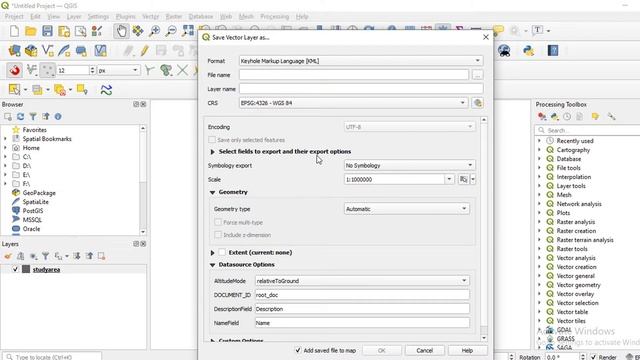Open project with the folder icon
The width and height of the screenshot is (640, 360).
pyautogui.click(x=31, y=31)
